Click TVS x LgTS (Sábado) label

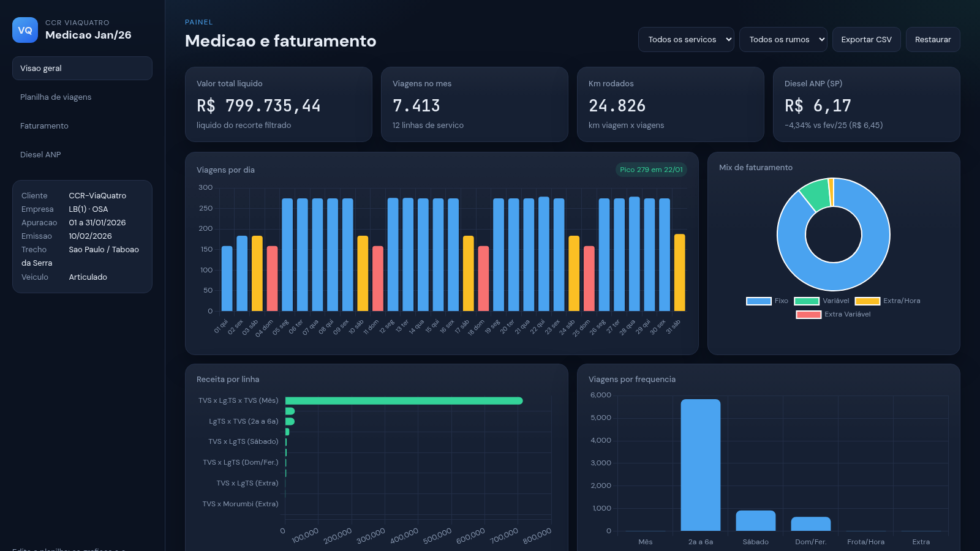coord(243,441)
